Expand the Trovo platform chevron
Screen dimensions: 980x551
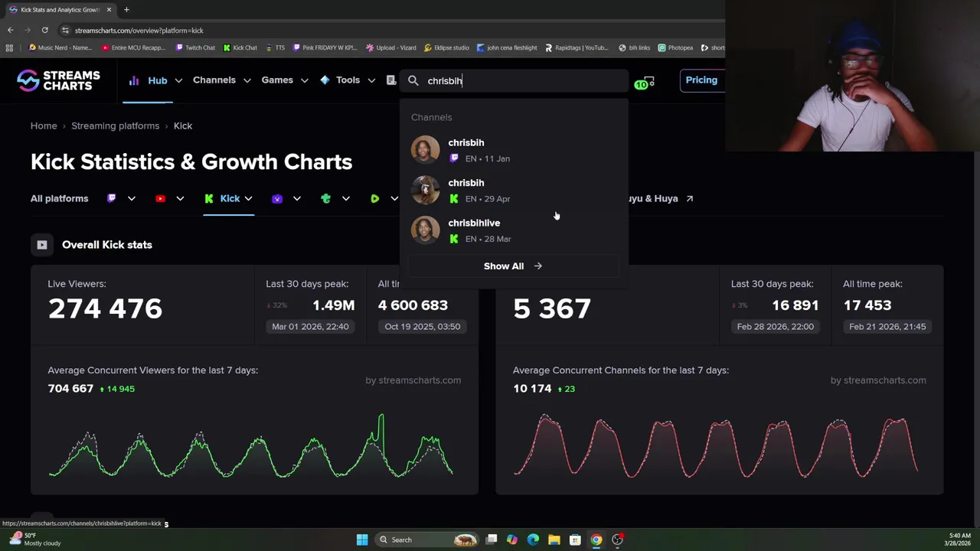[x=346, y=199]
